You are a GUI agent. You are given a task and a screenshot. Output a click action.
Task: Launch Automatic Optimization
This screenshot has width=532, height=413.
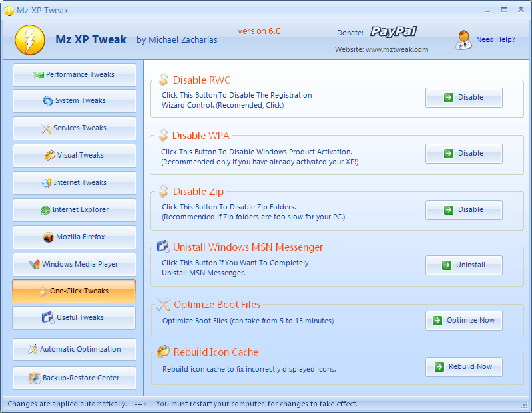75,349
